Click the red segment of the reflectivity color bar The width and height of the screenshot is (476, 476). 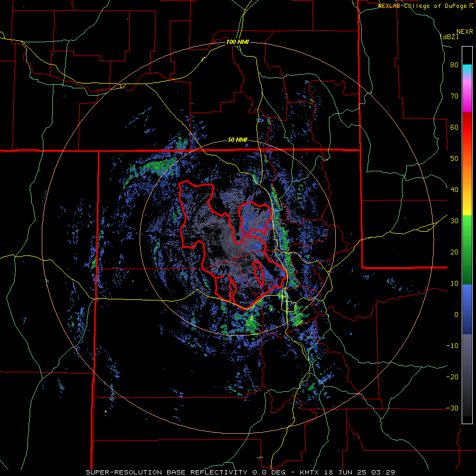467,127
